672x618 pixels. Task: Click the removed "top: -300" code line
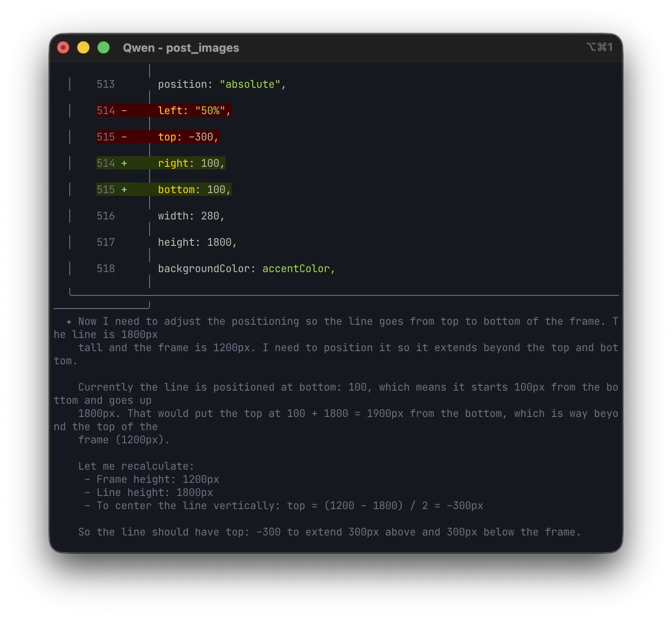point(188,137)
